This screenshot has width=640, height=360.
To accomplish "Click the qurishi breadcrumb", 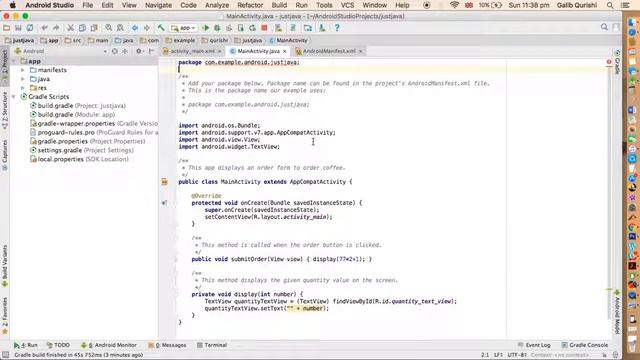I will tap(215, 40).
